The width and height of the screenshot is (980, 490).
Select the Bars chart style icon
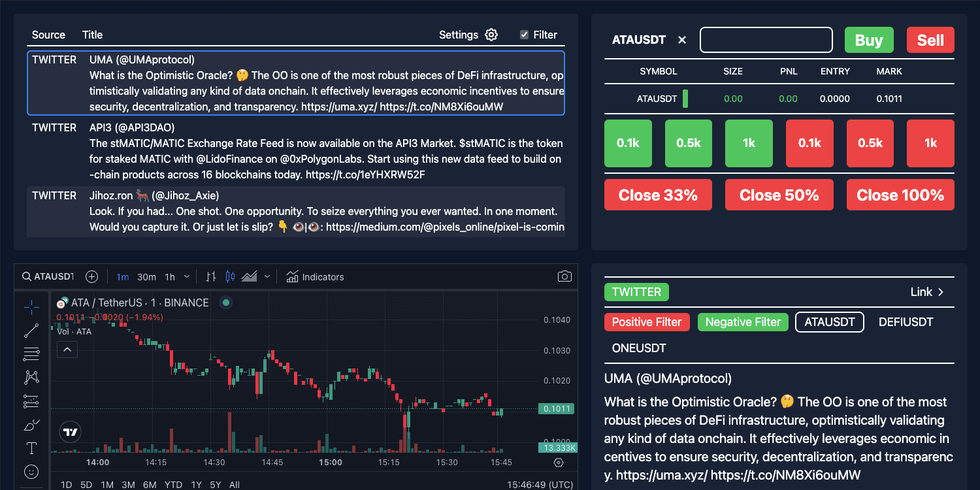tap(210, 277)
